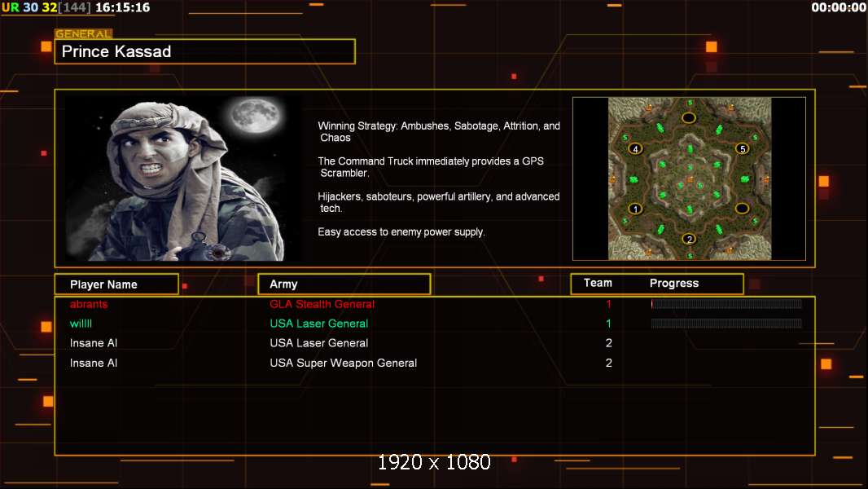Select start position 2 on the map
This screenshot has width=868, height=489.
pos(689,239)
